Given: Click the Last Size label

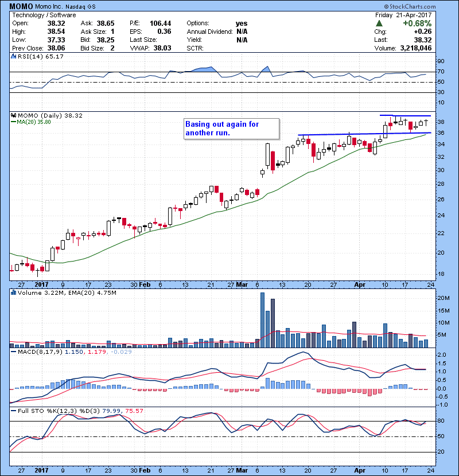Looking at the screenshot, I should point(143,40).
